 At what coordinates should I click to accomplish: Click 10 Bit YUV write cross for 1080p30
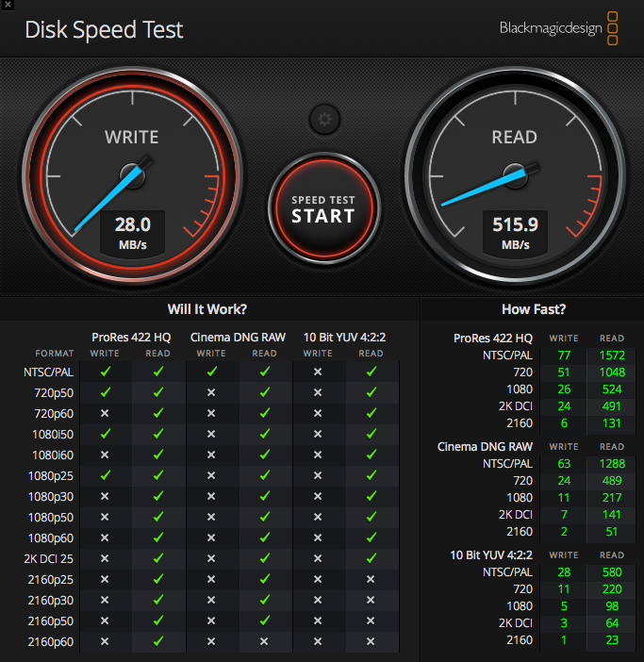pos(318,496)
